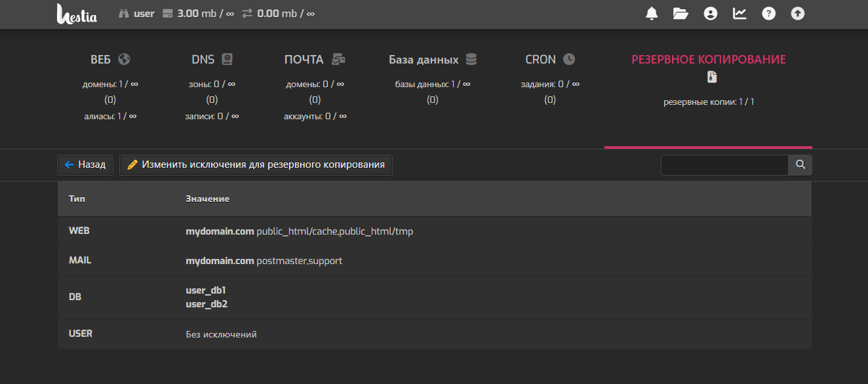Open help question mark icon
Screen dimensions: 868x384
768,13
